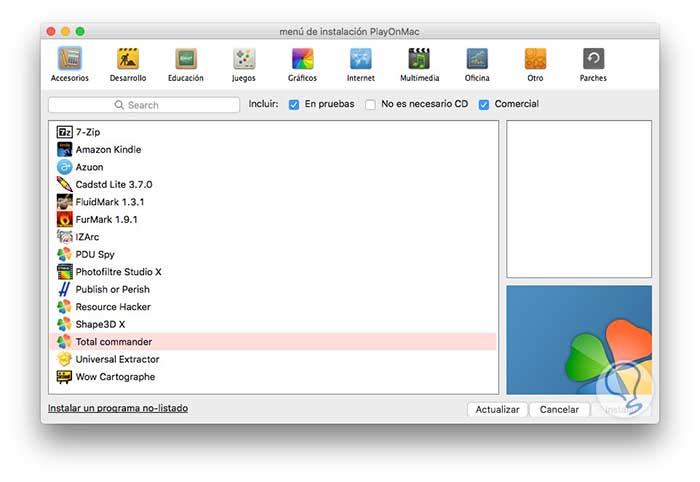Open Instalar un programa no-listado link
This screenshot has width=700, height=482.
(118, 408)
